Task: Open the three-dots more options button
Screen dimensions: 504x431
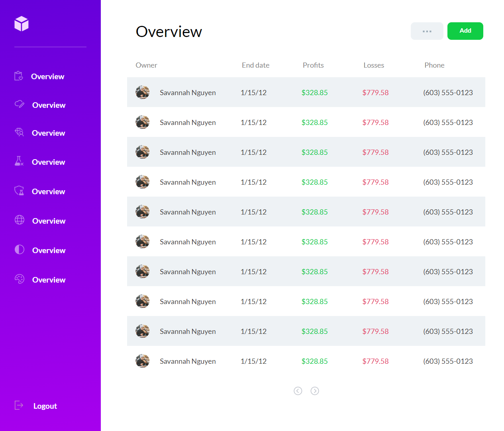Action: (x=427, y=31)
